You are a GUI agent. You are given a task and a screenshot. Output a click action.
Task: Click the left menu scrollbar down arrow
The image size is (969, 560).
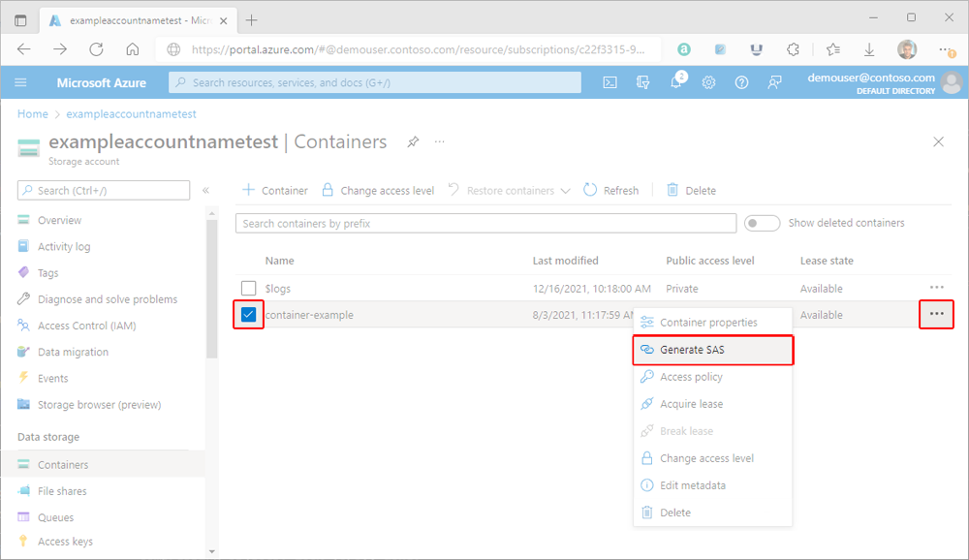coord(212,551)
